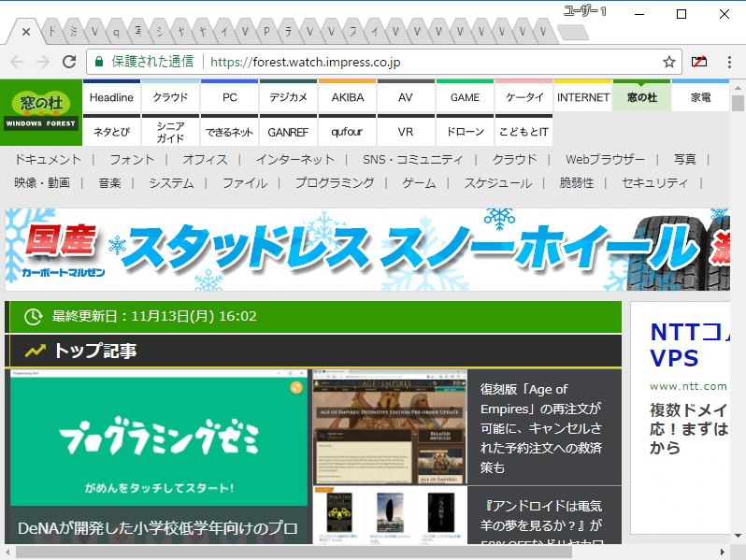Screen dimensions: 746x560
Task: Open the Chrome three-dot menu
Action: pos(729,62)
